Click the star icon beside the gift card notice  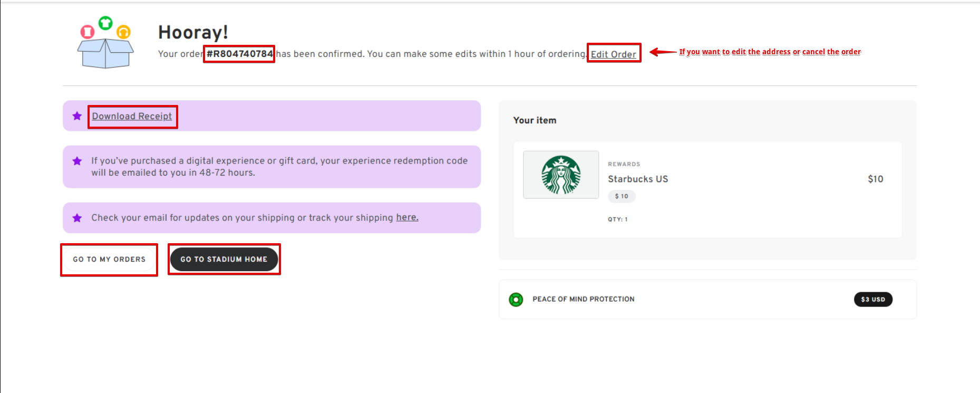click(x=77, y=161)
